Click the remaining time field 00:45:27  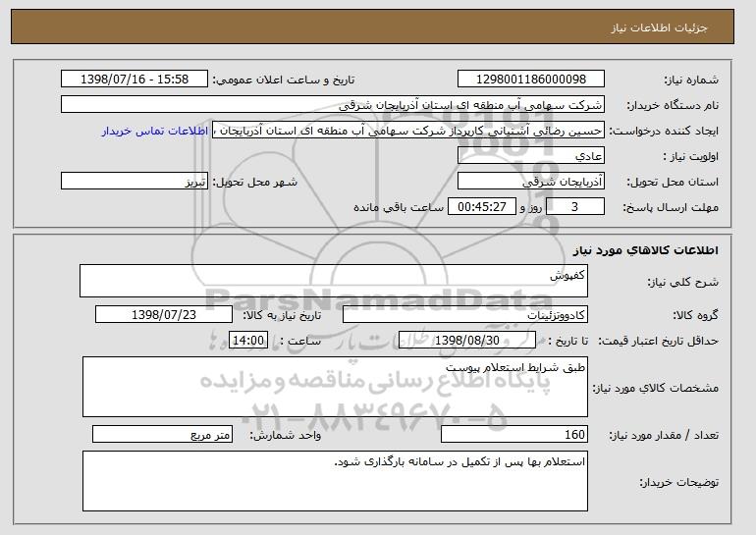[x=482, y=207]
